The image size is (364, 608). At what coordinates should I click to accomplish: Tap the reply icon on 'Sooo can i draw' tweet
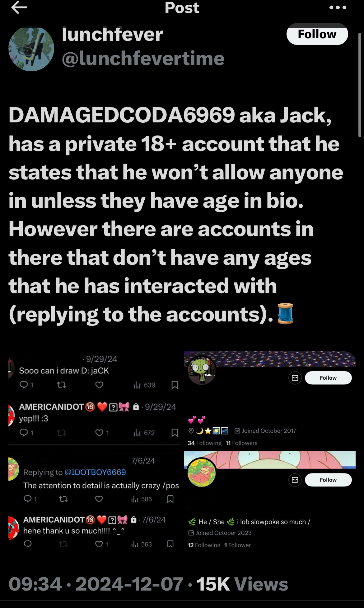[x=24, y=385]
